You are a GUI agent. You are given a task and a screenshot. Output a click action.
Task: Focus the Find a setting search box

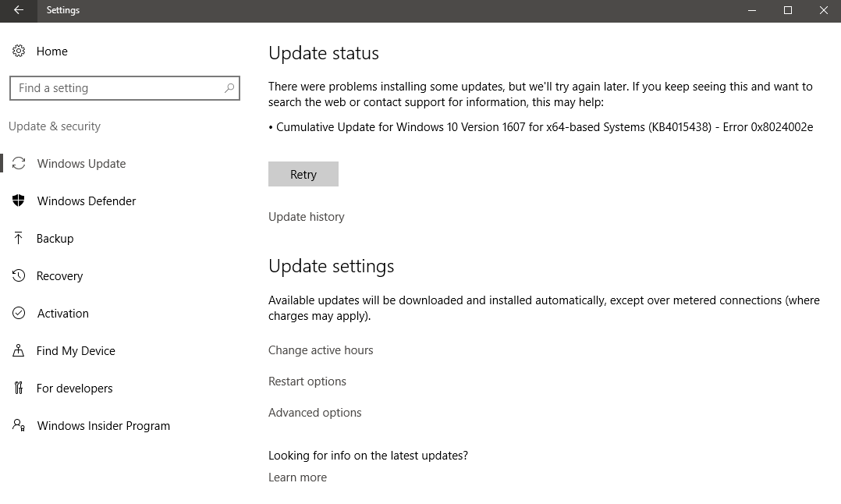[125, 88]
